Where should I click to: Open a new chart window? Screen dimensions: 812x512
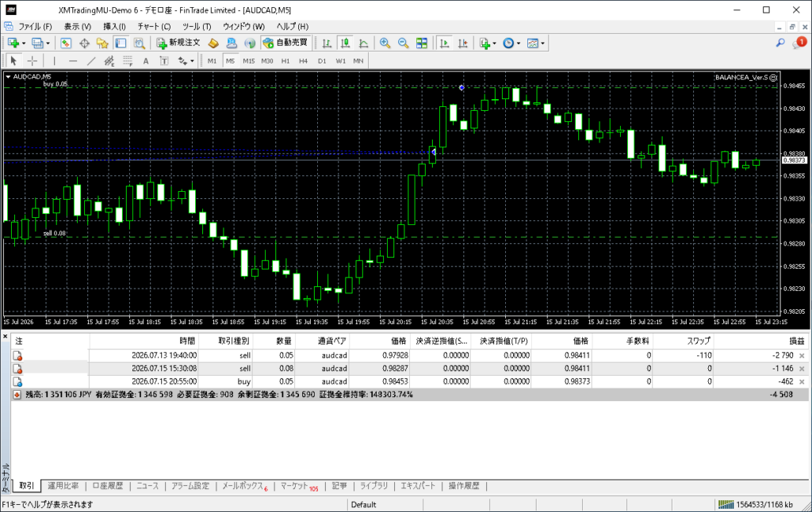click(13, 43)
